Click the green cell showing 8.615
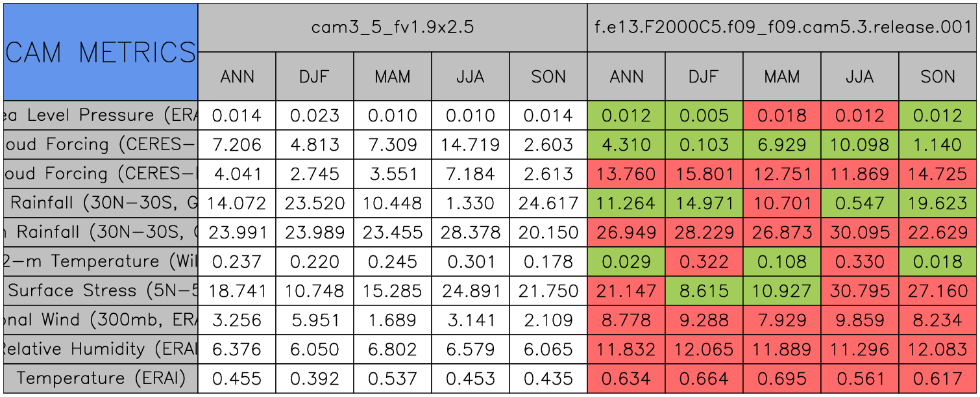Screen dimensions: 980x397 click(x=704, y=291)
